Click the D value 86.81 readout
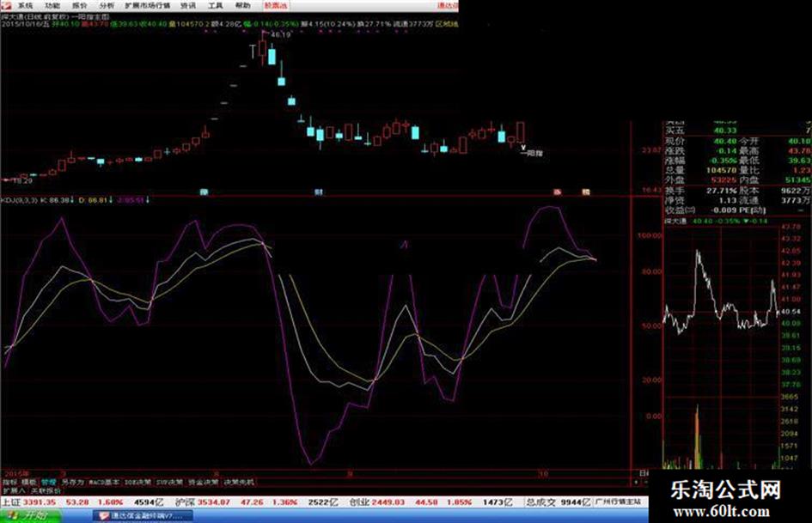 point(95,200)
